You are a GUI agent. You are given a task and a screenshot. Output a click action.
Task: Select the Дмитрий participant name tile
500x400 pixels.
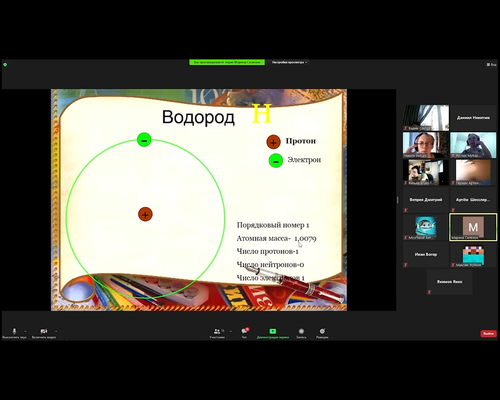pos(426,200)
